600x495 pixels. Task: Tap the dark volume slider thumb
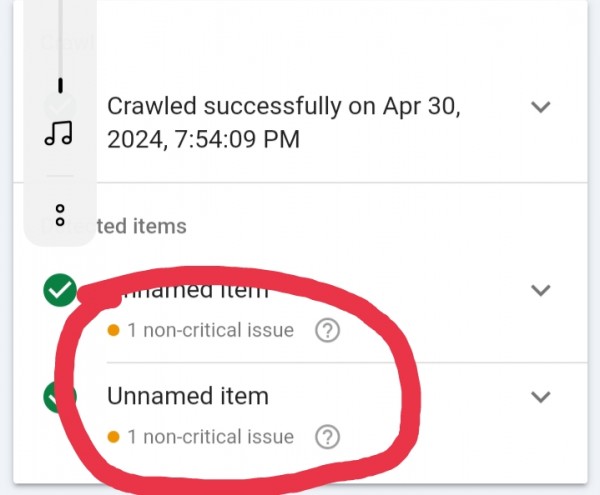[x=60, y=85]
